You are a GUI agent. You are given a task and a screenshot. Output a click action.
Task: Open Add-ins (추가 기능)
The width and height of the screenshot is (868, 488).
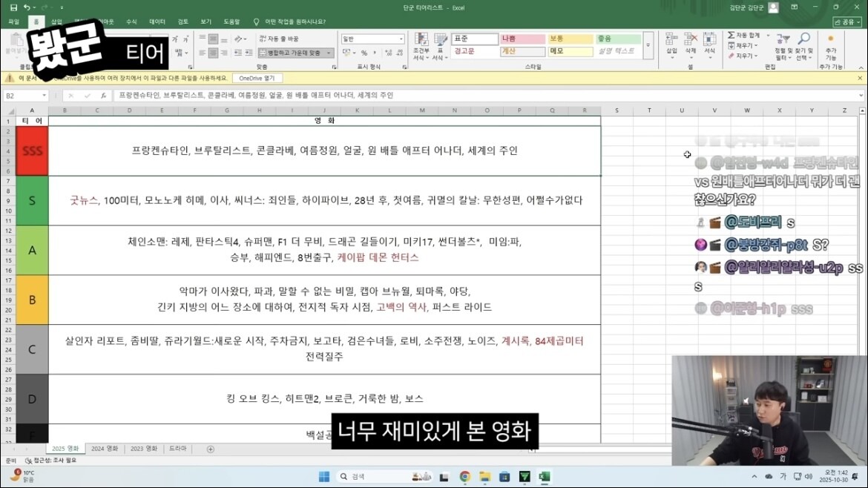click(831, 47)
